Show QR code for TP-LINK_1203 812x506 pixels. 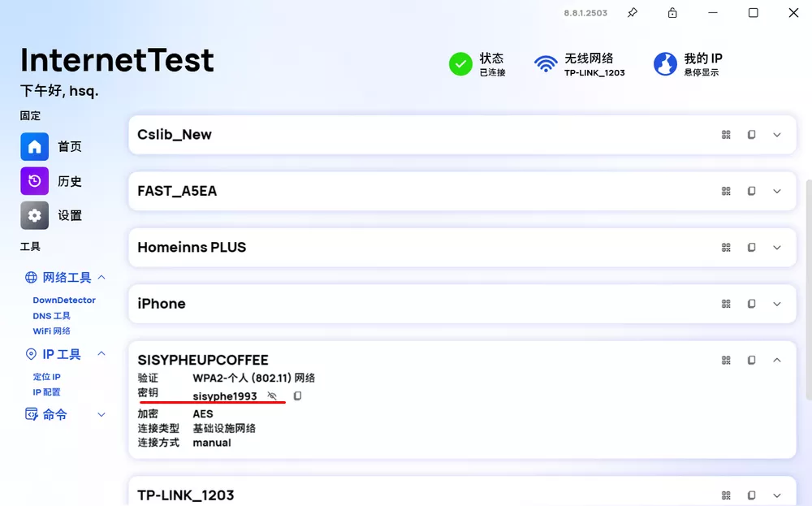pyautogui.click(x=726, y=495)
